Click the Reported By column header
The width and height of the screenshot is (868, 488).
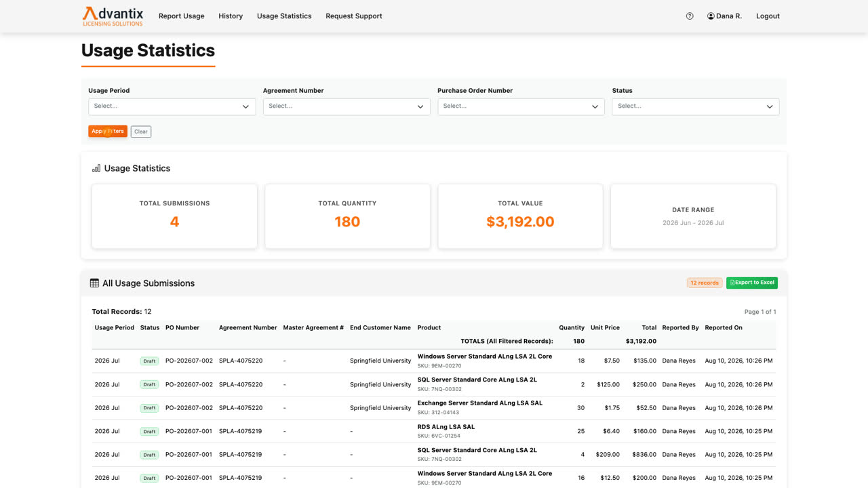click(680, 327)
